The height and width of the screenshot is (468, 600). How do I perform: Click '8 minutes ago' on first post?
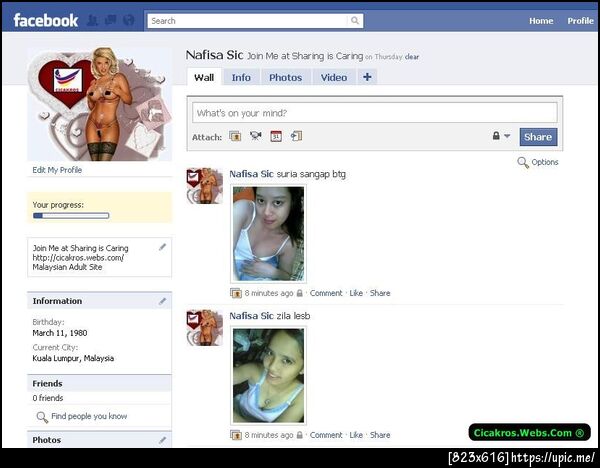click(x=269, y=293)
